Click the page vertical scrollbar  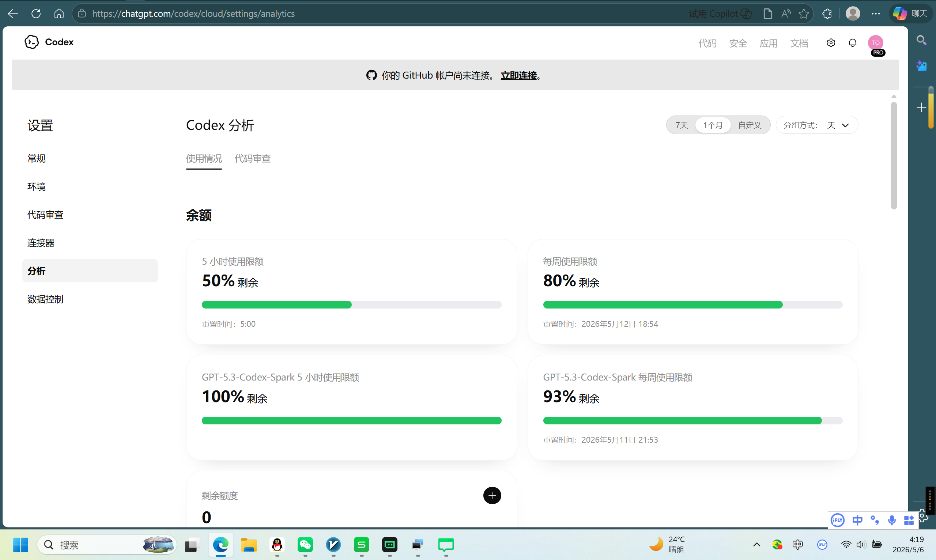pyautogui.click(x=893, y=155)
